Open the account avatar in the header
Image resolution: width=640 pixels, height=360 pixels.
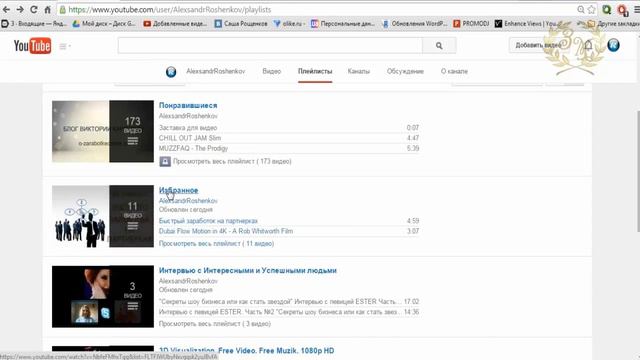click(x=613, y=45)
